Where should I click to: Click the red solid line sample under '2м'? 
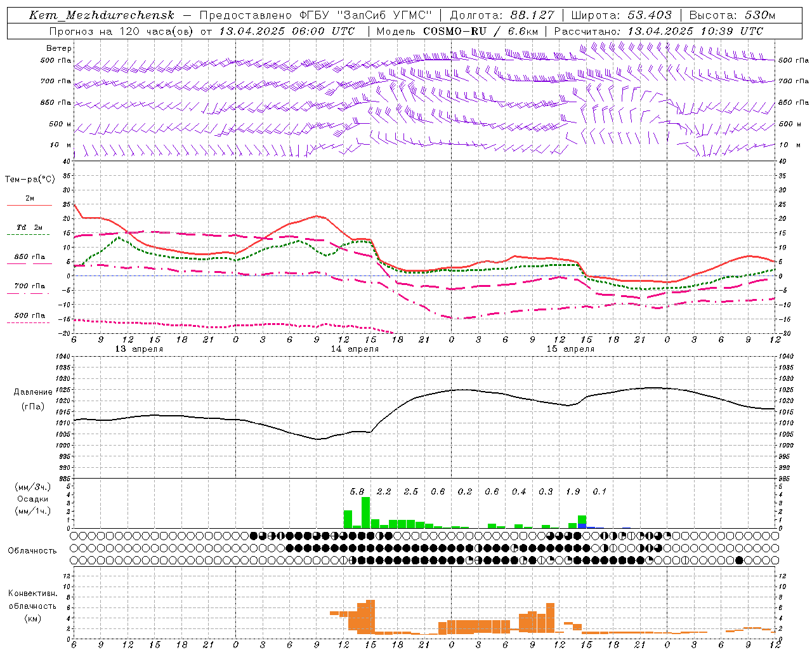click(x=29, y=205)
